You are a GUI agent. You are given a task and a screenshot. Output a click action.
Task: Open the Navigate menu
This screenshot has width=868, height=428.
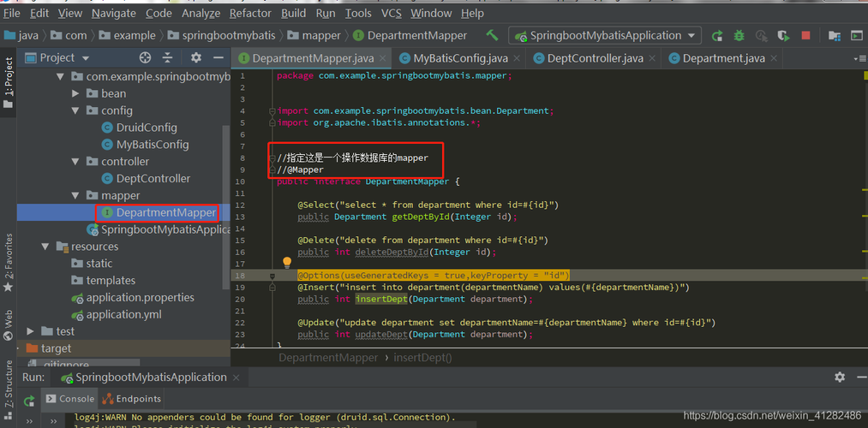(113, 14)
